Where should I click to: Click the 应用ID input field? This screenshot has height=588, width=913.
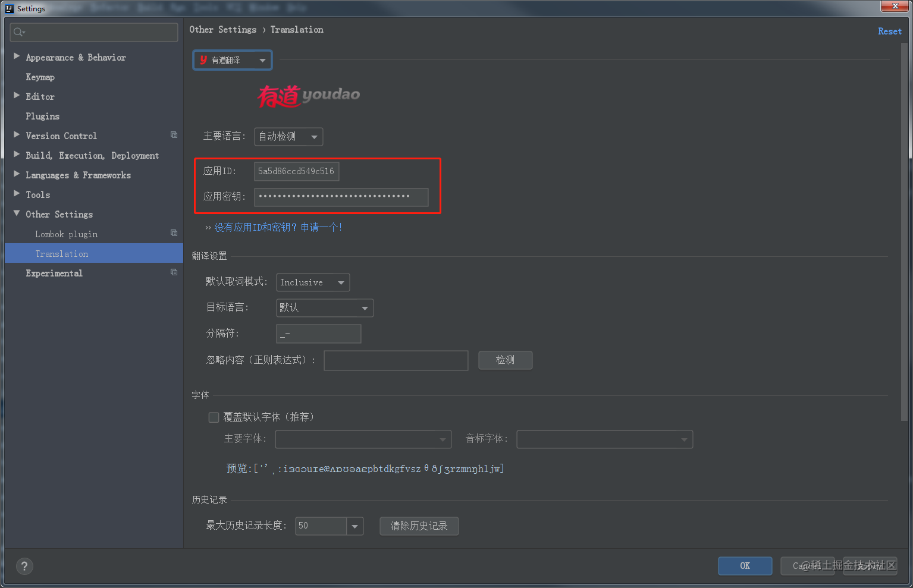click(296, 171)
